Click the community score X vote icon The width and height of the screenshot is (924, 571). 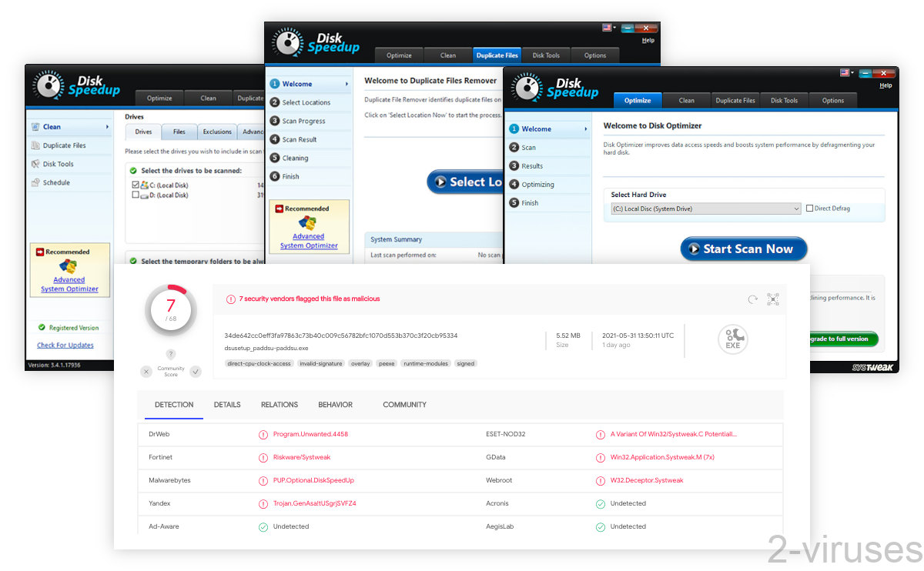pos(146,372)
